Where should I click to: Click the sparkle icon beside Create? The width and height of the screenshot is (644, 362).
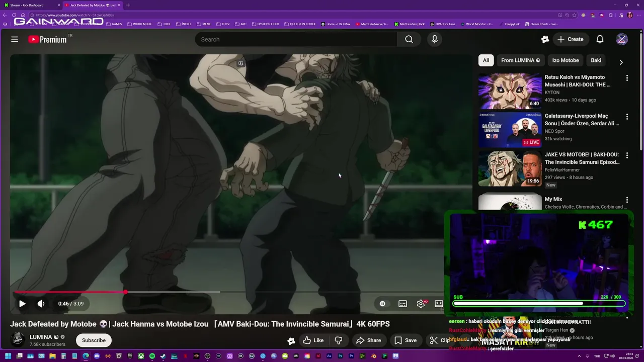pyautogui.click(x=545, y=39)
